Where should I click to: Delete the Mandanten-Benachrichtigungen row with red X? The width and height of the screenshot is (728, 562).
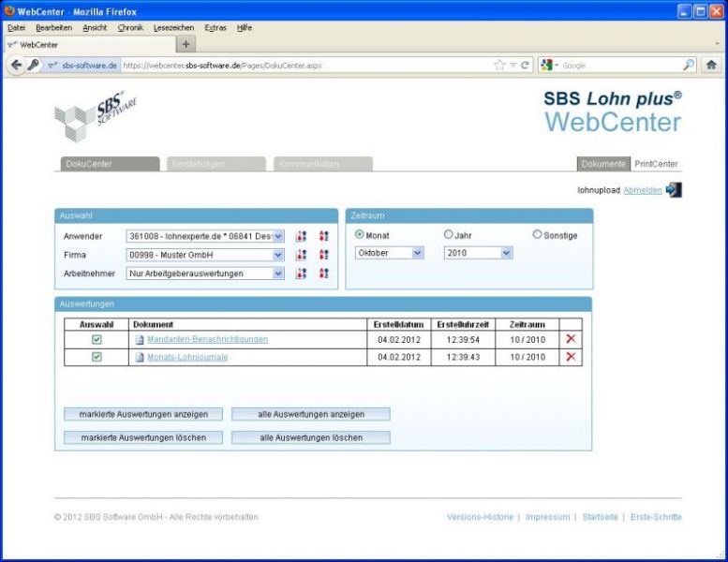pos(571,339)
